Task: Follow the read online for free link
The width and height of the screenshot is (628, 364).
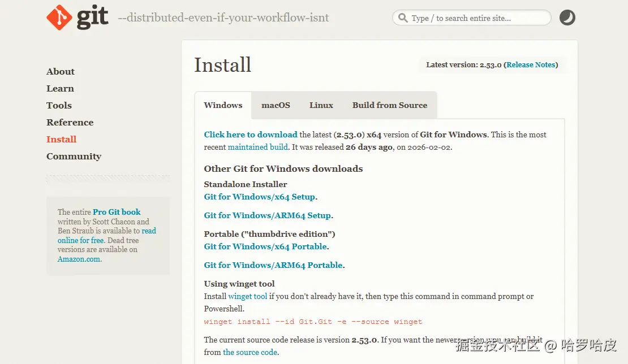Action: coord(107,236)
